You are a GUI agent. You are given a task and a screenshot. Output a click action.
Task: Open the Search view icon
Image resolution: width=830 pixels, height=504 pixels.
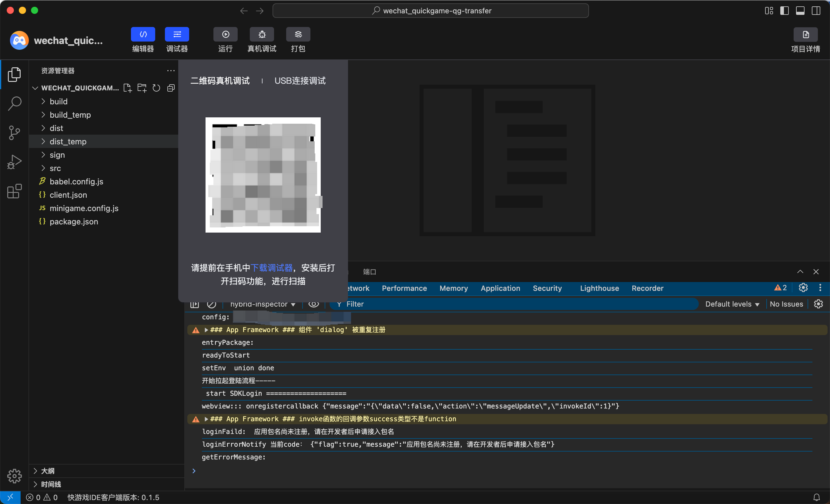(14, 103)
